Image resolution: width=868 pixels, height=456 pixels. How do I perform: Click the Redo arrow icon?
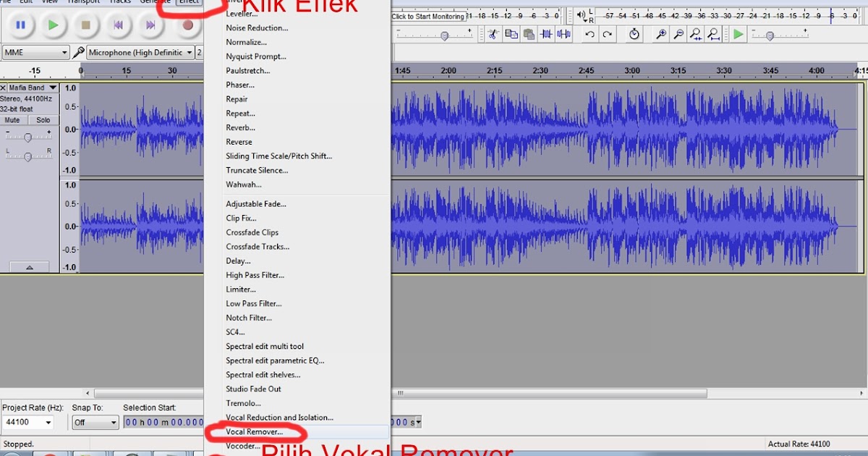click(608, 34)
